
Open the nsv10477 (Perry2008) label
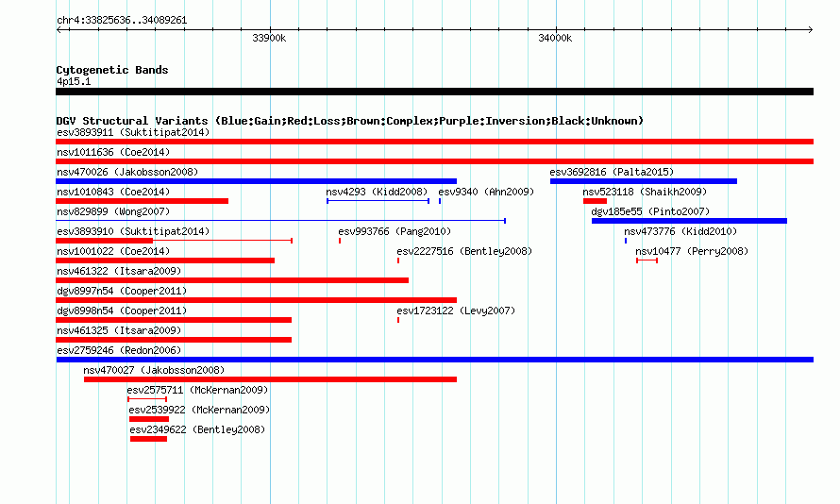coord(692,251)
